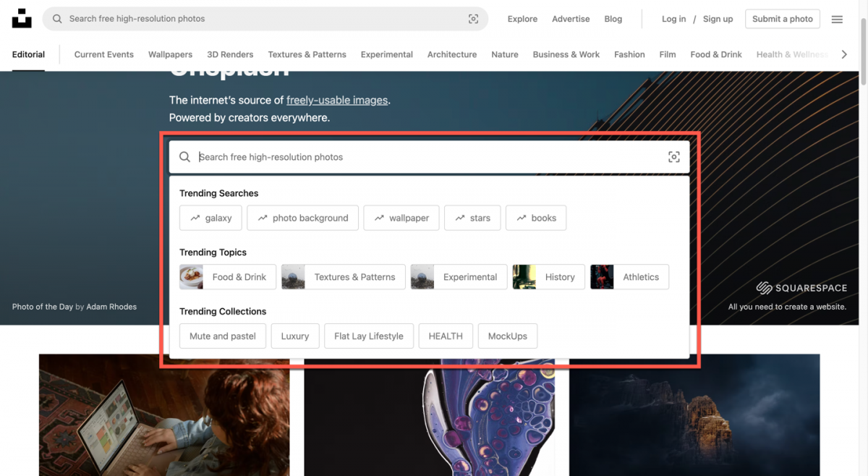868x476 pixels.
Task: Choose Textures & Patterns trending topic
Action: (344, 277)
